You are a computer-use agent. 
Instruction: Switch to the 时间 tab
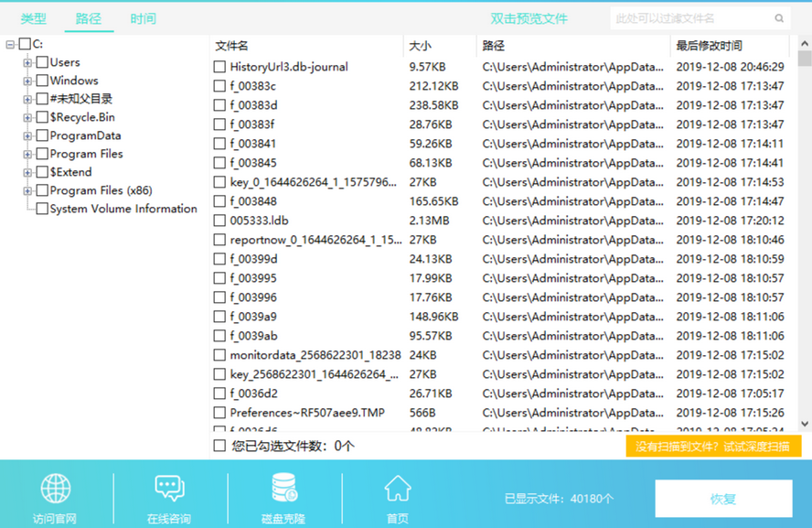tap(144, 17)
